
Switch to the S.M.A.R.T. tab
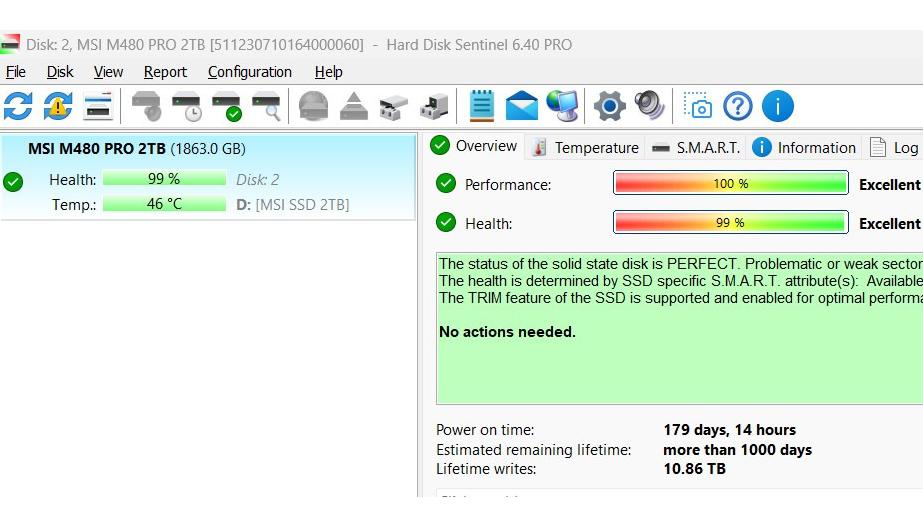[x=696, y=148]
